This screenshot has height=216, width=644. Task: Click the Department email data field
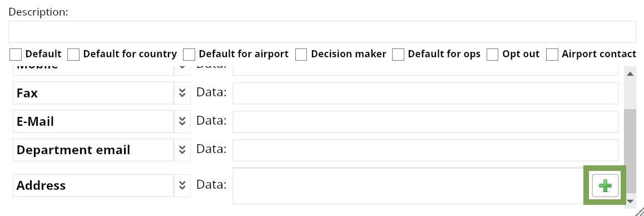click(x=425, y=150)
